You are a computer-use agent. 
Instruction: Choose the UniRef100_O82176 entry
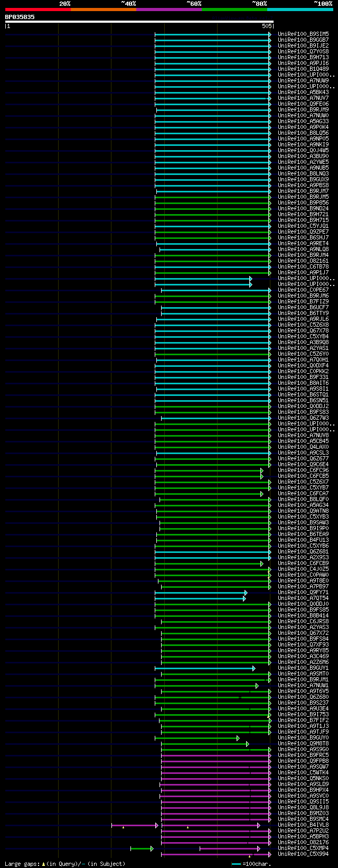303,842
